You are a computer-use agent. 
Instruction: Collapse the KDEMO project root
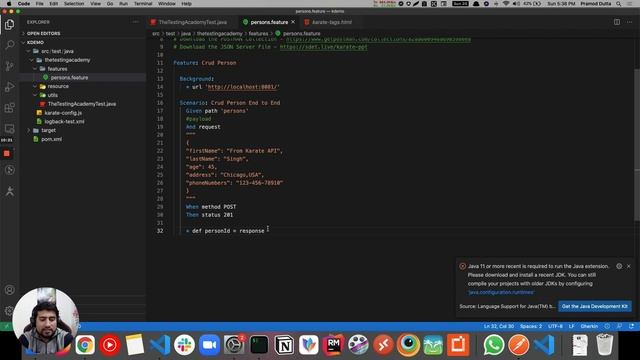35,42
